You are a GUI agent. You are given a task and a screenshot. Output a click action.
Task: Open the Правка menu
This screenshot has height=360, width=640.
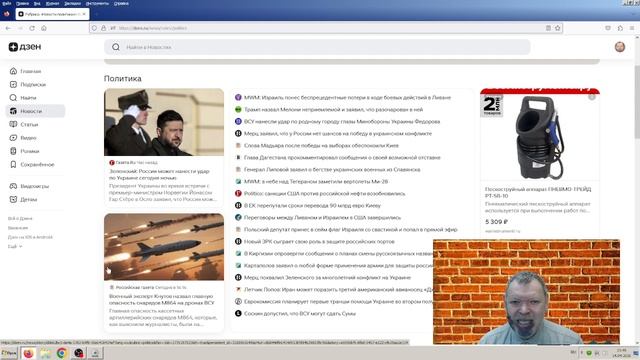point(22,3)
